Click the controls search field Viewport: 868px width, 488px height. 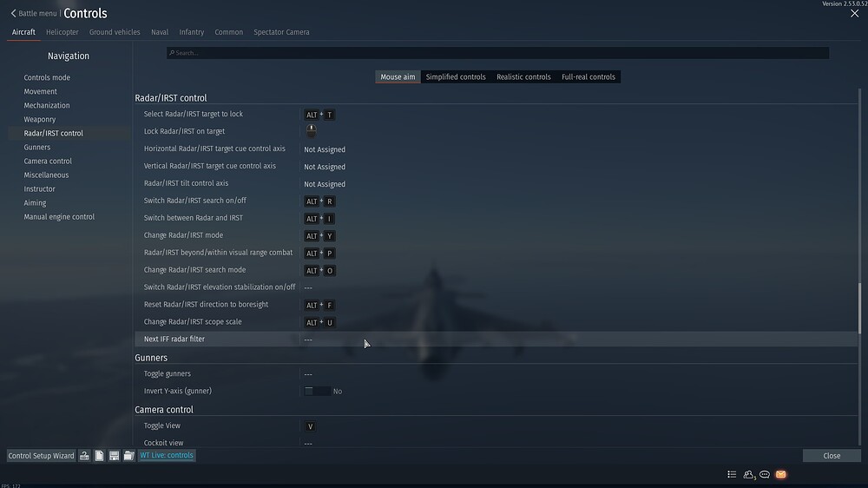tap(497, 53)
